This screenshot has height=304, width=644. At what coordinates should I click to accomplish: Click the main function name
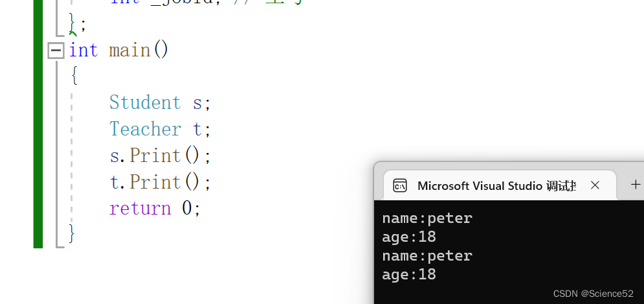point(130,51)
